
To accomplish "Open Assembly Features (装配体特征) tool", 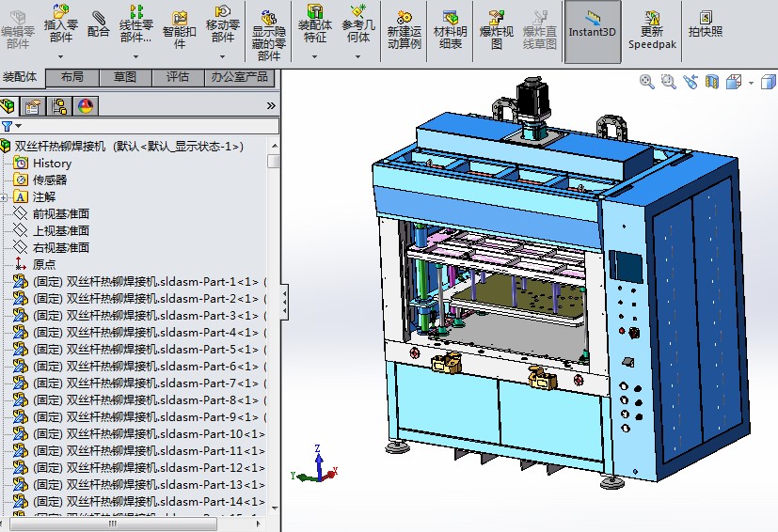I will point(314,24).
